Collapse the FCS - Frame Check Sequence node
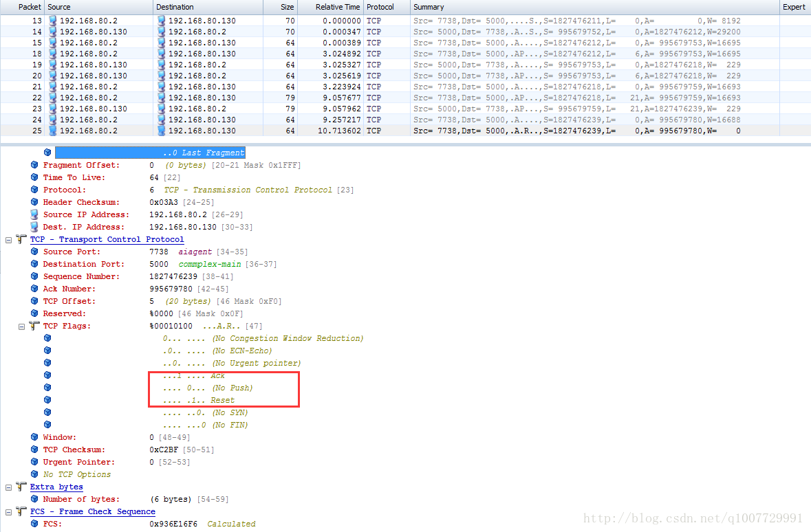 pyautogui.click(x=8, y=512)
